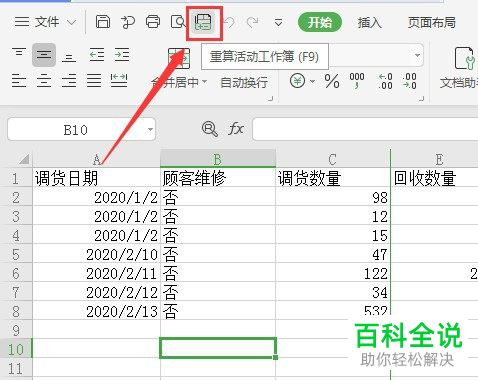Image resolution: width=478 pixels, height=380 pixels.
Task: Expand the currency format dropdown arrow
Action: click(x=312, y=81)
